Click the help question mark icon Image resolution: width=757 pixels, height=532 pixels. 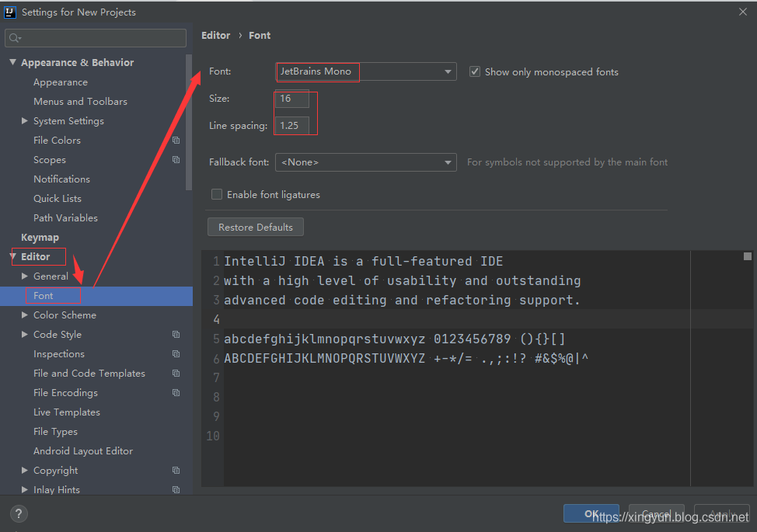click(x=19, y=513)
